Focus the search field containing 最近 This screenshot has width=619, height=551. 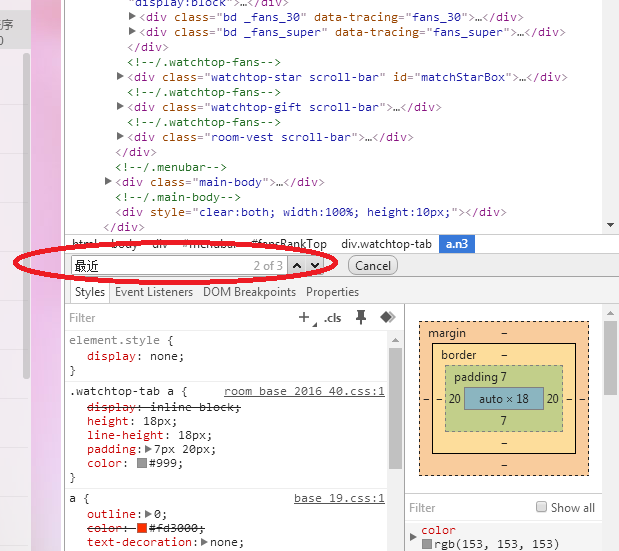pos(180,266)
